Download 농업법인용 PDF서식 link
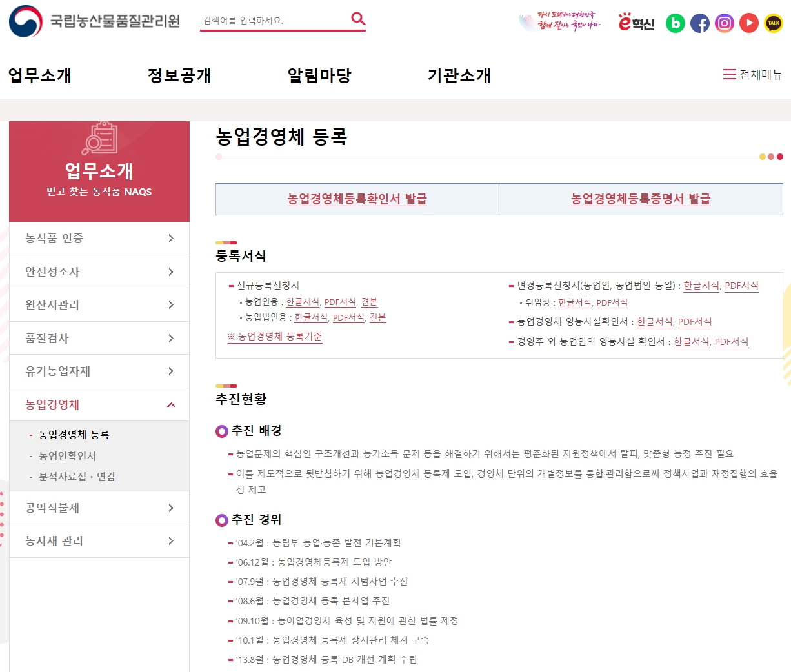Viewport: 791px width, 672px height. tap(348, 317)
